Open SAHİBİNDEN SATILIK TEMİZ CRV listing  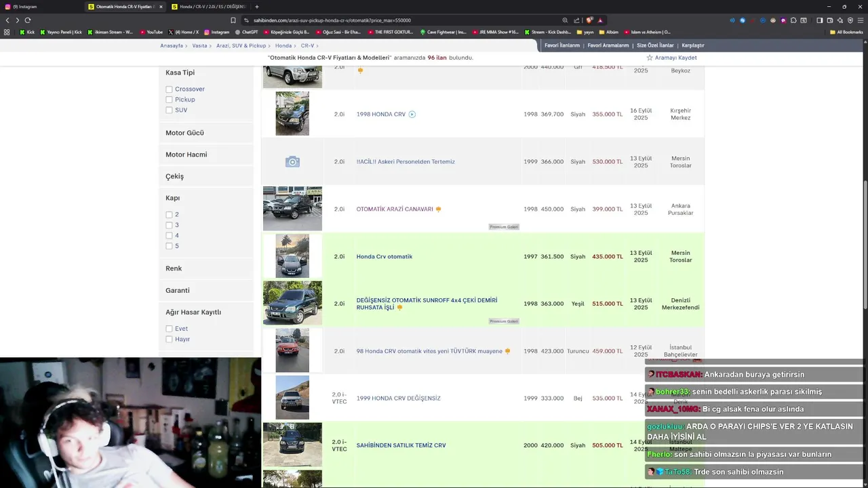click(401, 445)
